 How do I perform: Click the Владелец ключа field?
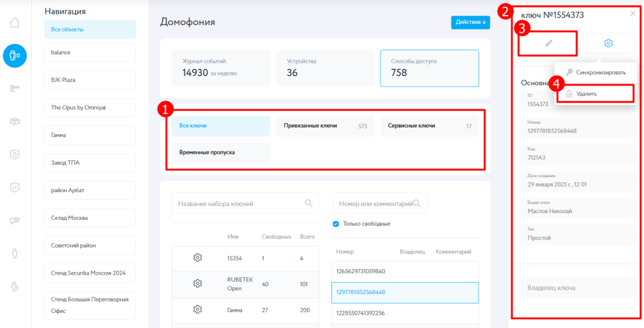click(x=579, y=288)
